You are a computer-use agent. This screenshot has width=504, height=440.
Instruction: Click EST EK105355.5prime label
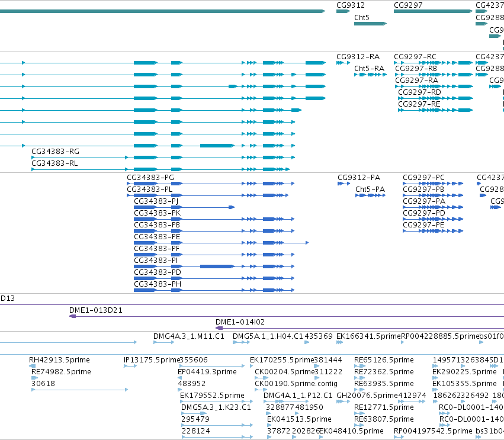[x=464, y=384]
